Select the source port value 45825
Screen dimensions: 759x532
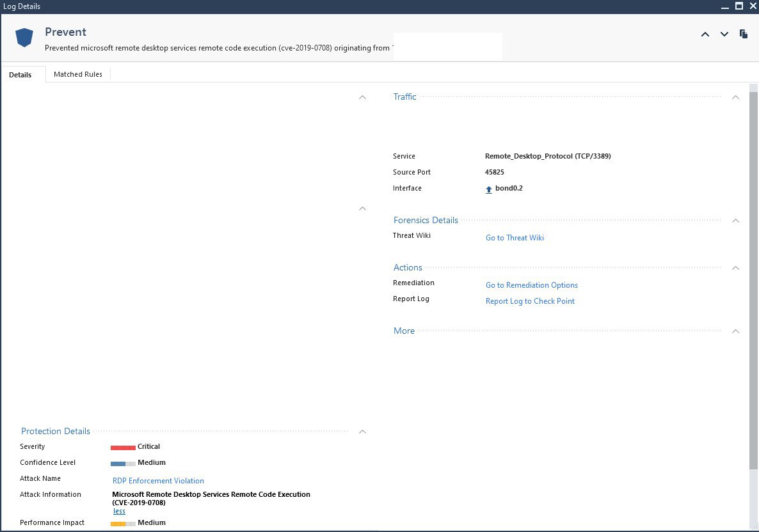tap(494, 172)
